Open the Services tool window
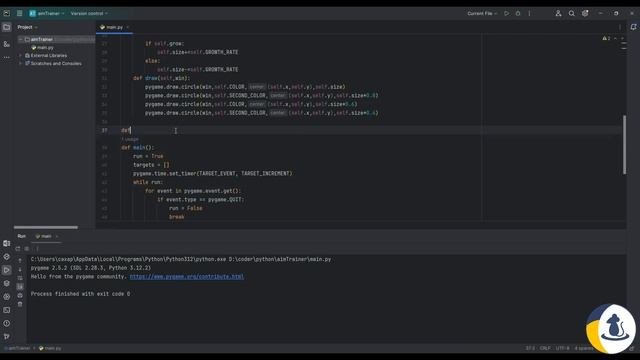This screenshot has width=640, height=360. (x=7, y=297)
